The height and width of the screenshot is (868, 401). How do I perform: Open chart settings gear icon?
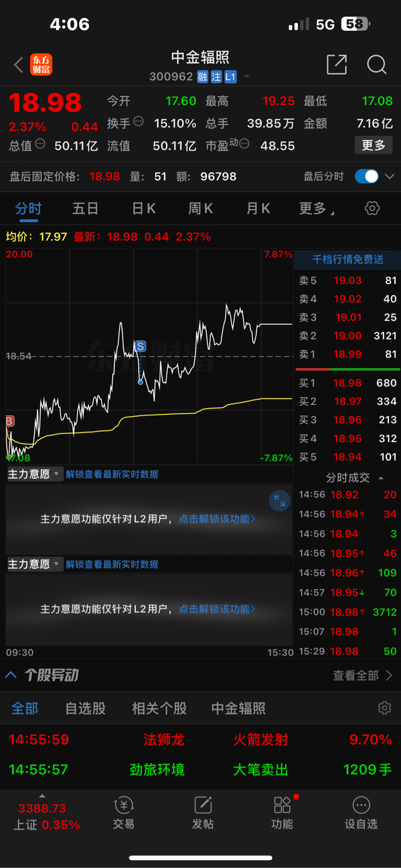pyautogui.click(x=372, y=208)
